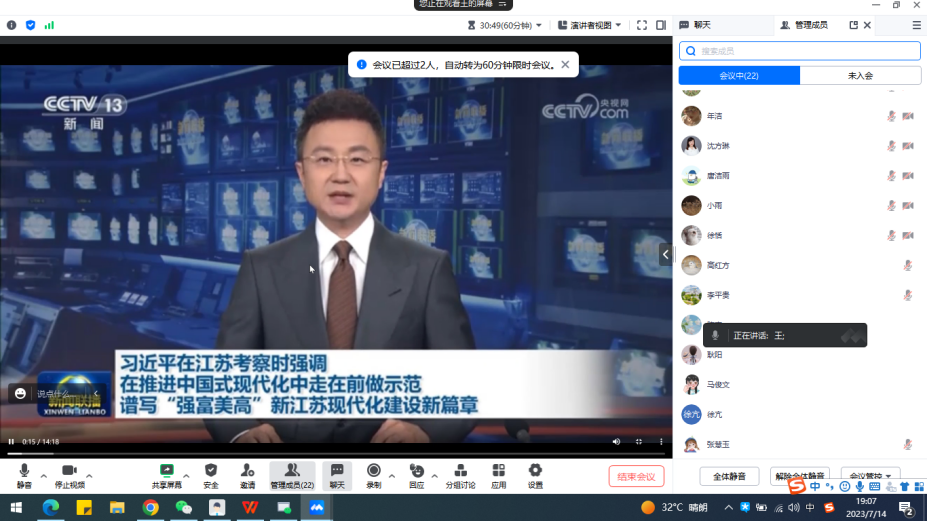This screenshot has width=927, height=521.
Task: Start recording with the 录制 icon
Action: pos(373,475)
